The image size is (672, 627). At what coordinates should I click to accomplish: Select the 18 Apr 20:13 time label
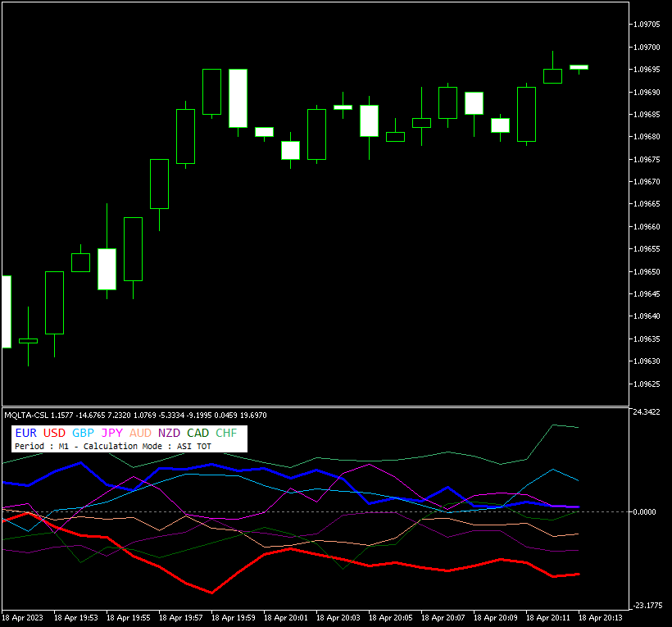pyautogui.click(x=600, y=617)
